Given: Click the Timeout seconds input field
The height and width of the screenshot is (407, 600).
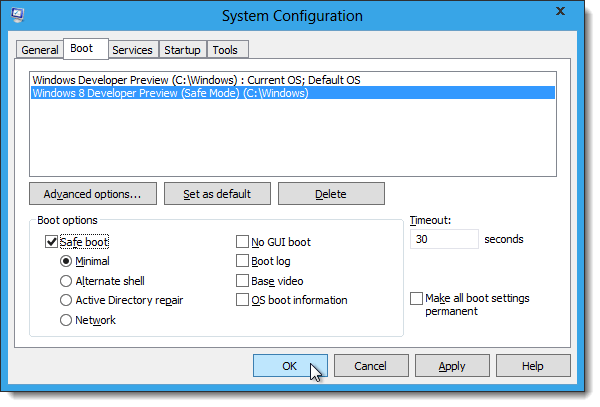Looking at the screenshot, I should [443, 240].
